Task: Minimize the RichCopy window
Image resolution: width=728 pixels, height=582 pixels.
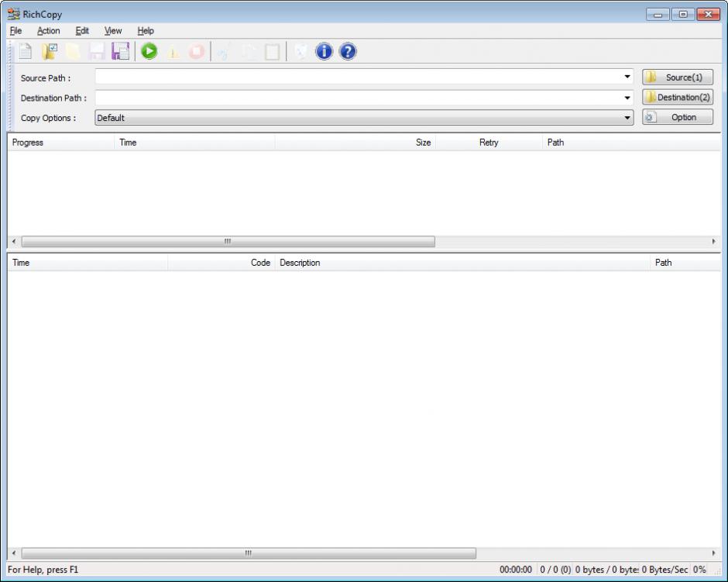Action: (658, 15)
